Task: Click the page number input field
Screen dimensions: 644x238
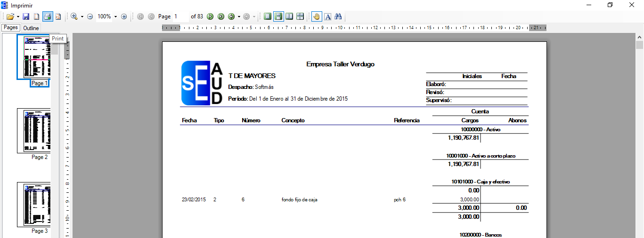Action: click(180, 16)
